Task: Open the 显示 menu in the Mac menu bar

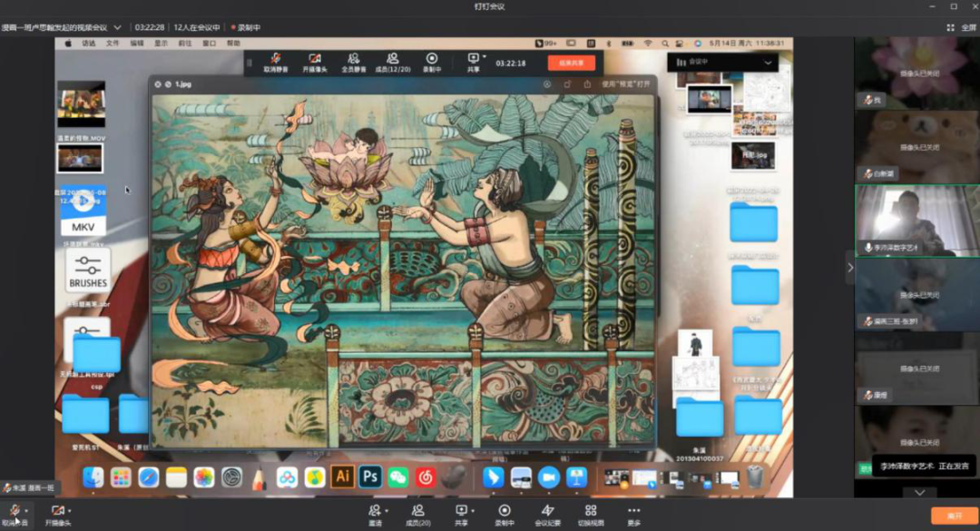Action: coord(162,44)
